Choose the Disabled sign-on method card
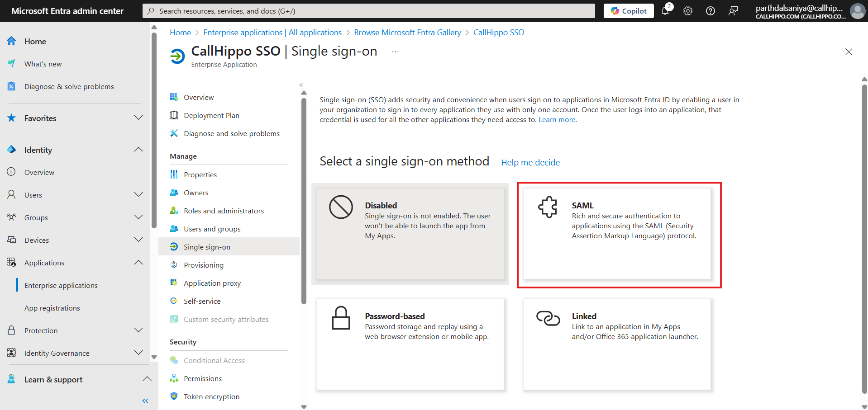Viewport: 868px width, 410px height. point(410,234)
